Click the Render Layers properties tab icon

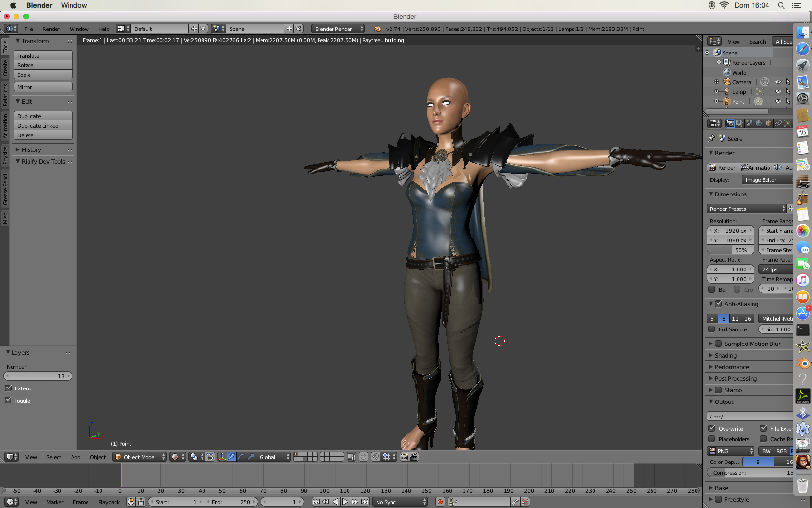tap(739, 124)
